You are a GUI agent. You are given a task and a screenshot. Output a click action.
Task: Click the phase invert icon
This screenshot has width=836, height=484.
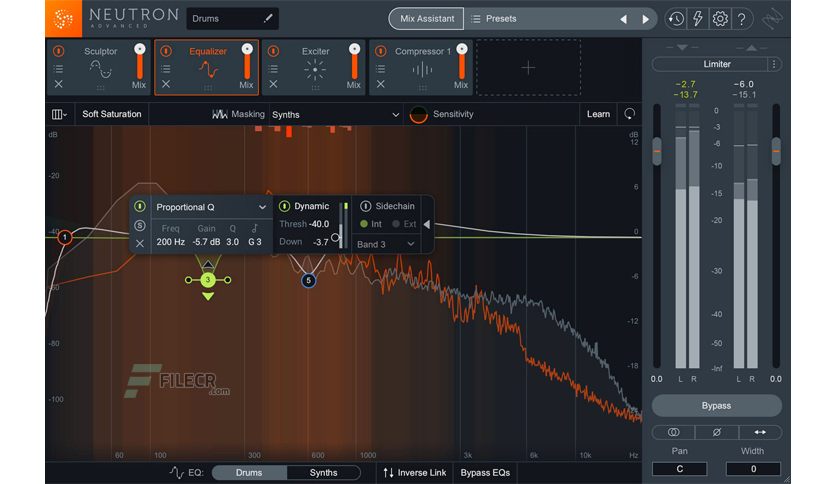coord(717,432)
